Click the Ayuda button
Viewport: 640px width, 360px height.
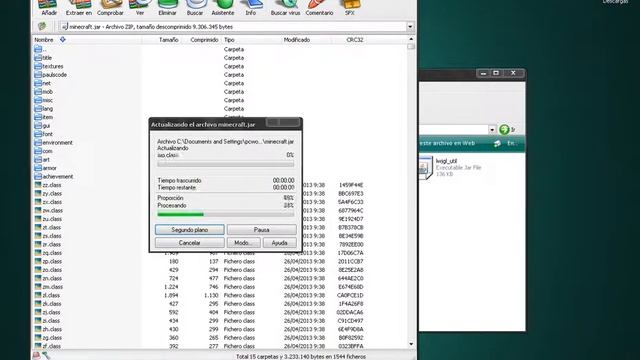tap(280, 243)
